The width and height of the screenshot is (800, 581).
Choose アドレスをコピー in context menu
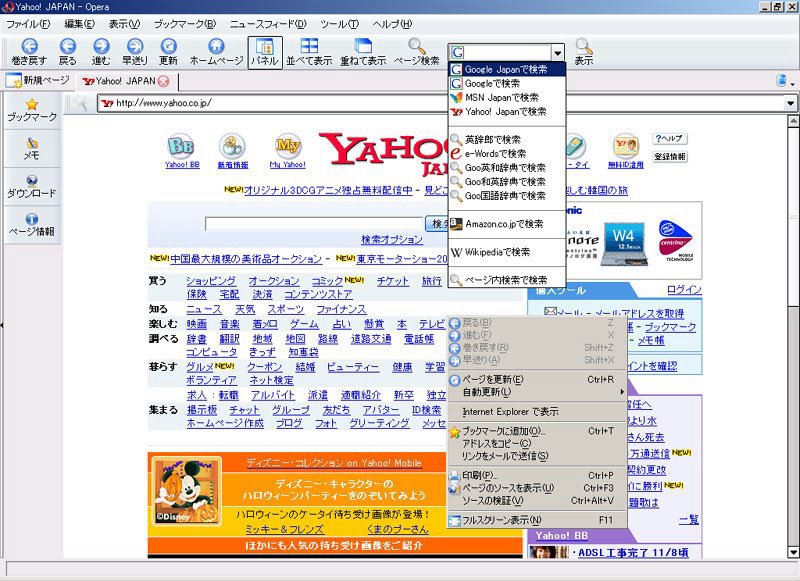536,443
